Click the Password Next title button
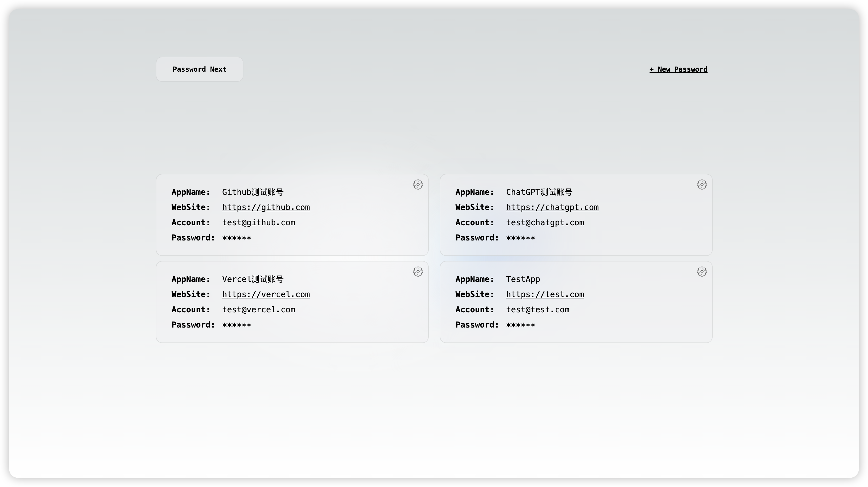The width and height of the screenshot is (868, 487). (x=199, y=69)
